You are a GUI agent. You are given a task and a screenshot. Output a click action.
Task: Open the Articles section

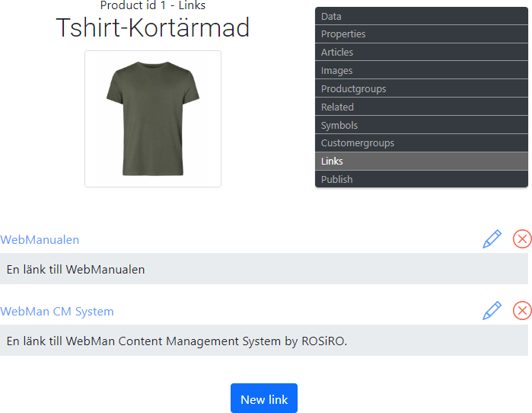tap(421, 53)
